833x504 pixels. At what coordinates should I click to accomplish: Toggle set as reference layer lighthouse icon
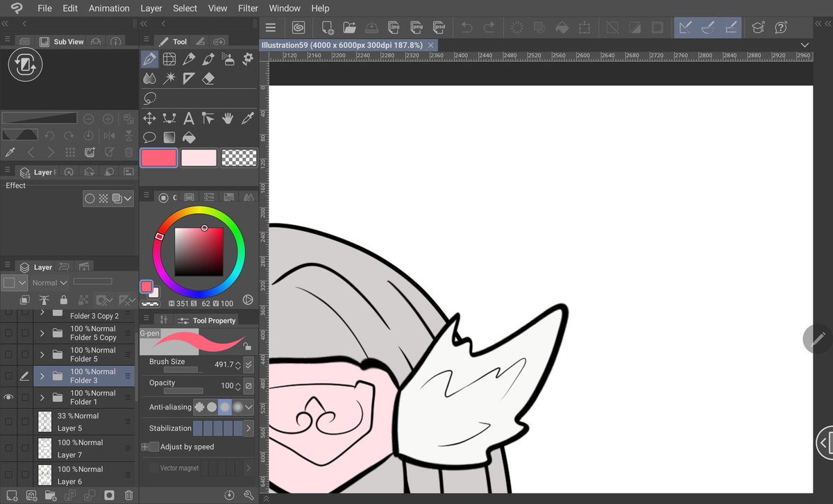(44, 300)
